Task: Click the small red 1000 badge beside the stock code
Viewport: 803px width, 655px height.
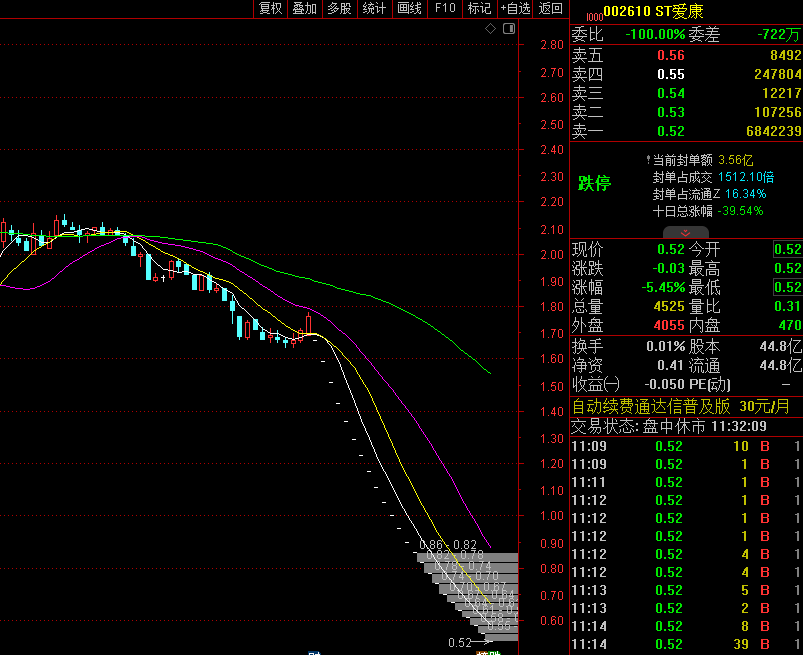Action: pos(594,17)
